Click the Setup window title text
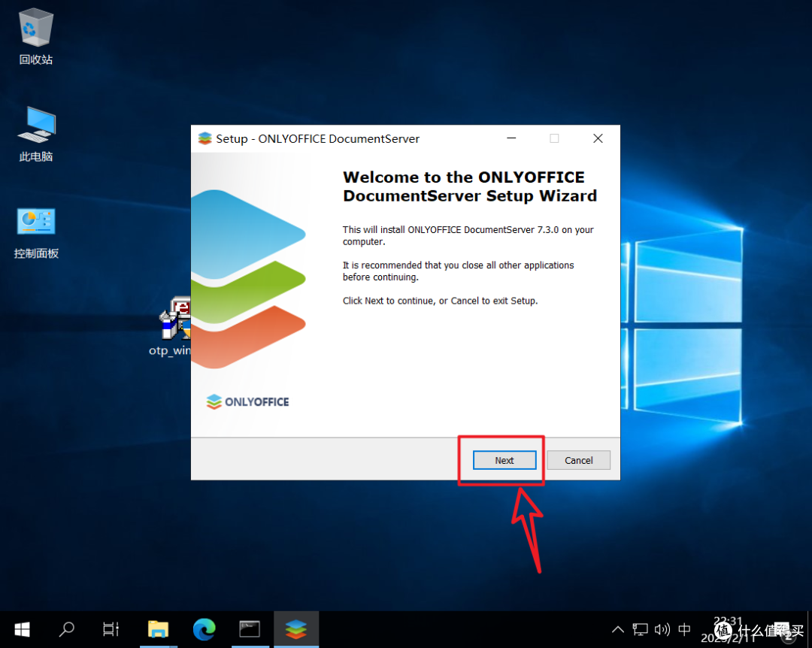Image resolution: width=812 pixels, height=648 pixels. 317,139
